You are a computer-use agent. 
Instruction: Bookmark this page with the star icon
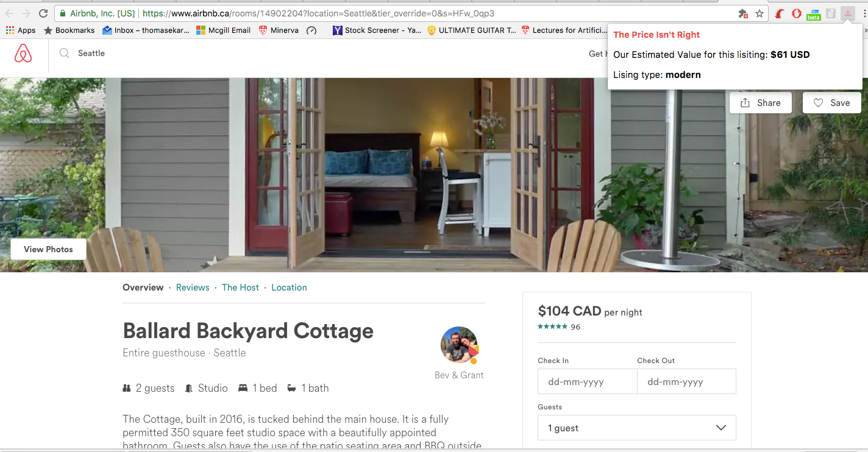pos(759,13)
